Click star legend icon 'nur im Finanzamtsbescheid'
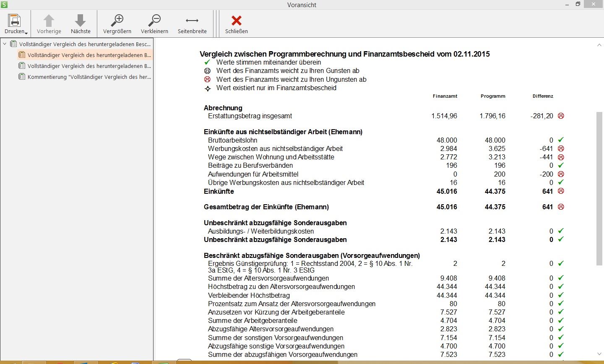This screenshot has height=364, width=604. [207, 88]
